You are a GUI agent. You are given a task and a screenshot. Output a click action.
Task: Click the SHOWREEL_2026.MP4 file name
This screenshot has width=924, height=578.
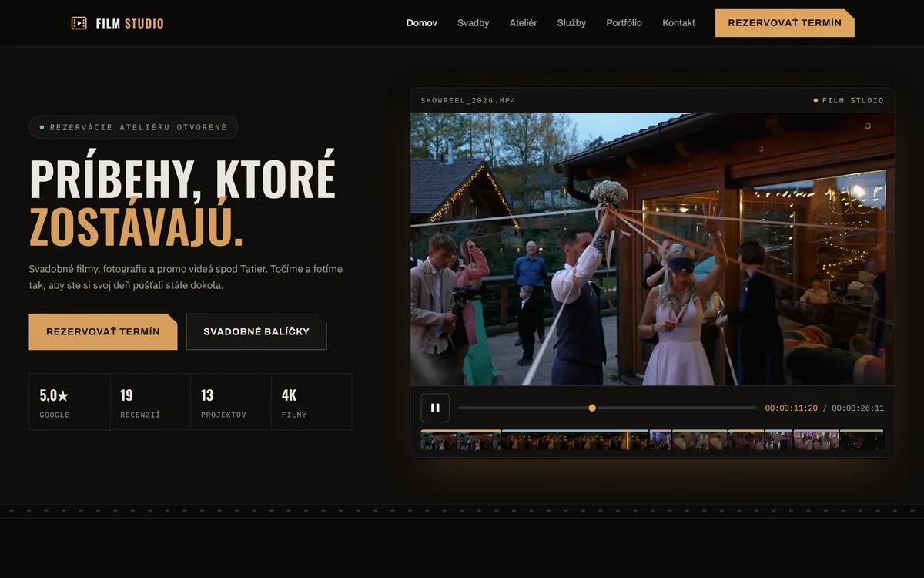point(468,101)
